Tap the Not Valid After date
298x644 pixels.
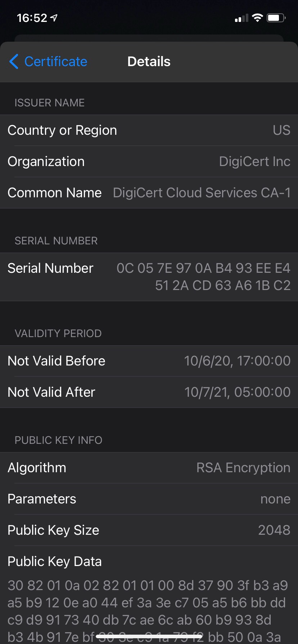(x=237, y=392)
